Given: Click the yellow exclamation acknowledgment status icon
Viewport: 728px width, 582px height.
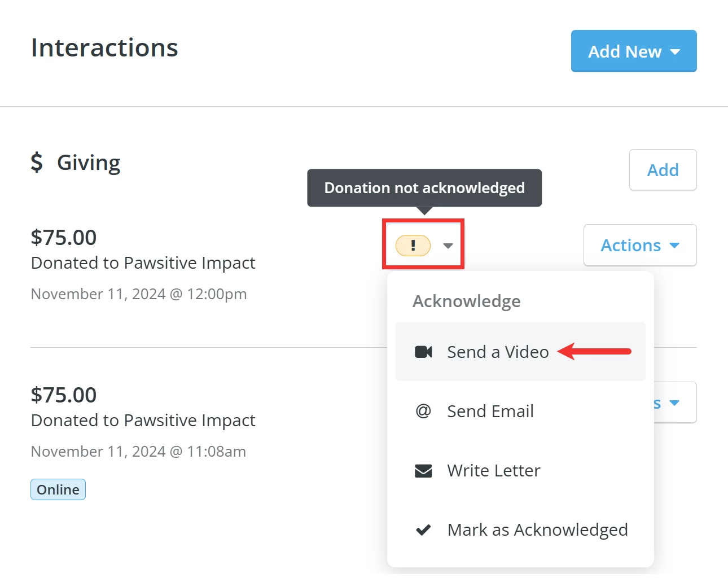Looking at the screenshot, I should [413, 245].
